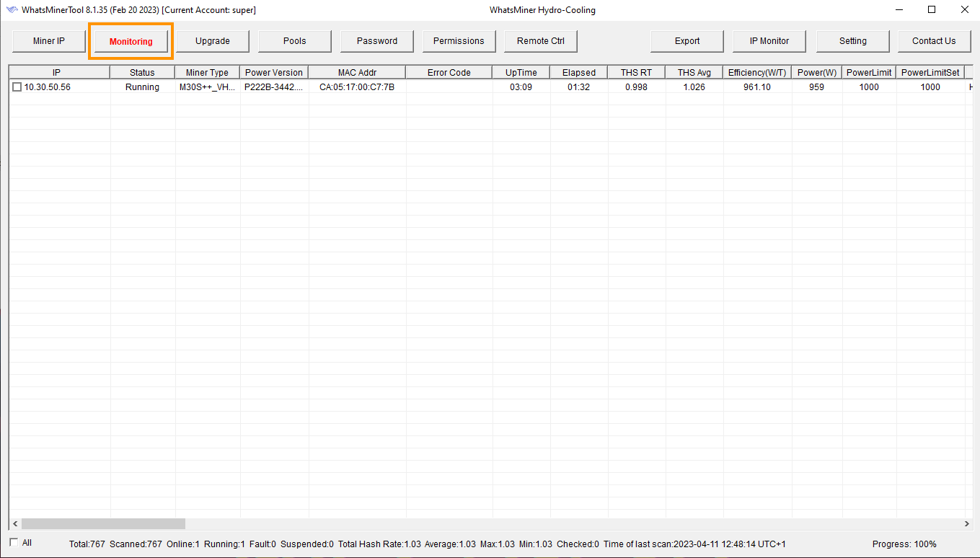The image size is (980, 558).
Task: Click the horizontal scrollbar thumb
Action: (103, 524)
